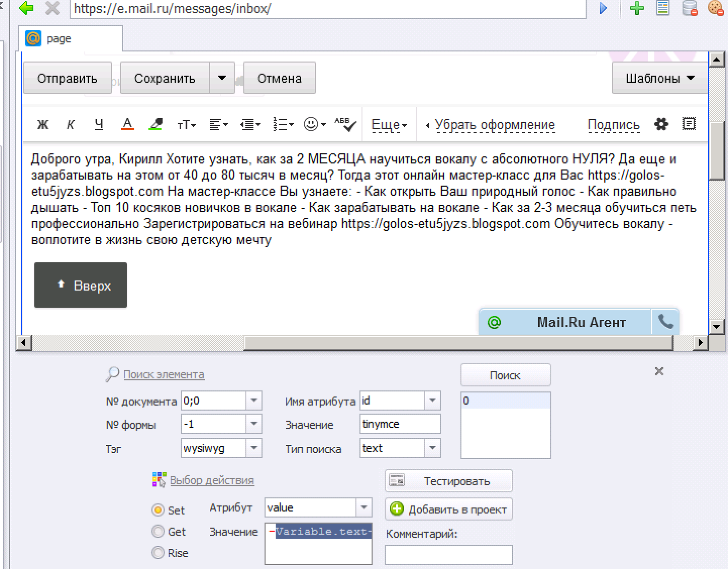
Task: Select the Set radio button
Action: point(158,510)
